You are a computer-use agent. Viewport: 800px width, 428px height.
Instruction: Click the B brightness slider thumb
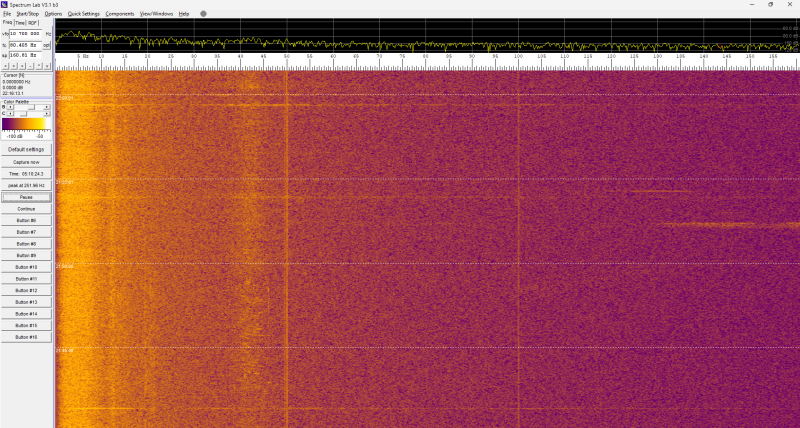point(31,107)
